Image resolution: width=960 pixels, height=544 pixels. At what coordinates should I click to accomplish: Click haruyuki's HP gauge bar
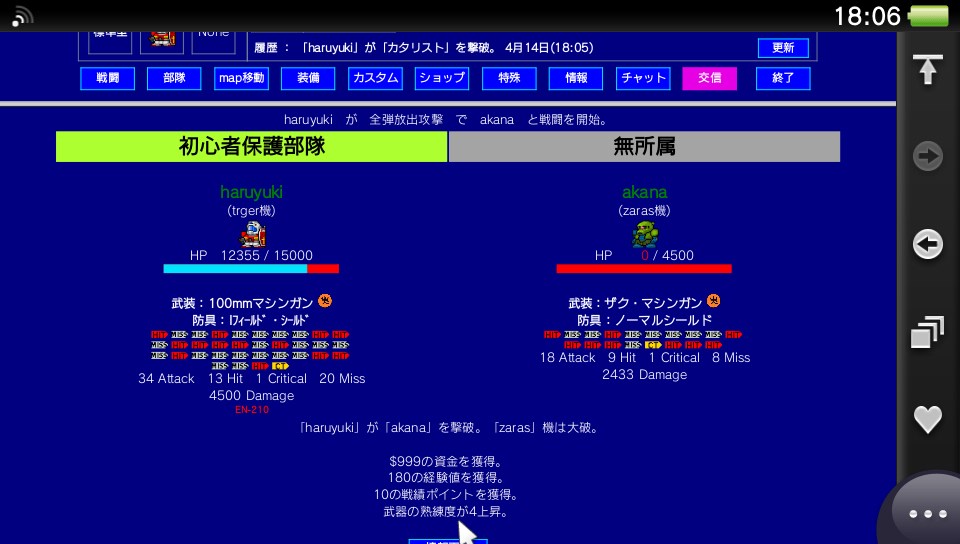pos(251,269)
